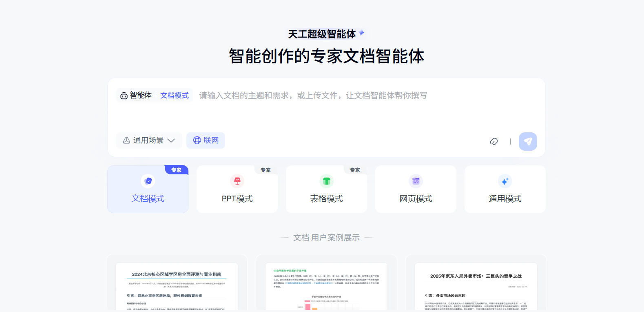Click the green table icon above 表格模式

(326, 181)
